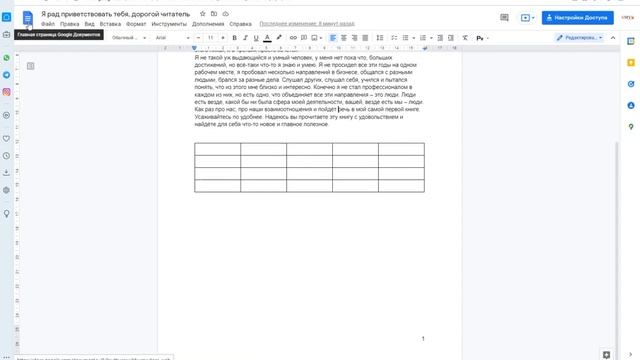Image resolution: width=640 pixels, height=360 pixels.
Task: Decrease the paragraph indent
Action: (x=440, y=38)
